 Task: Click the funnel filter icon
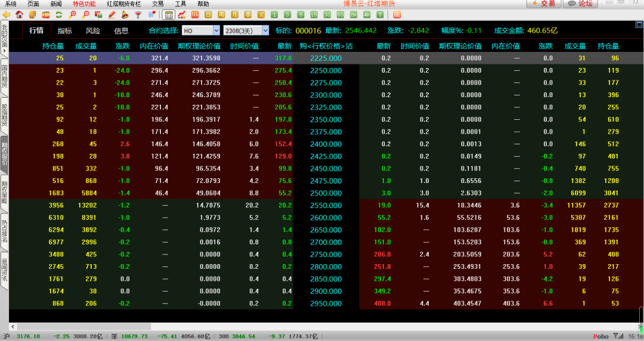(138, 14)
